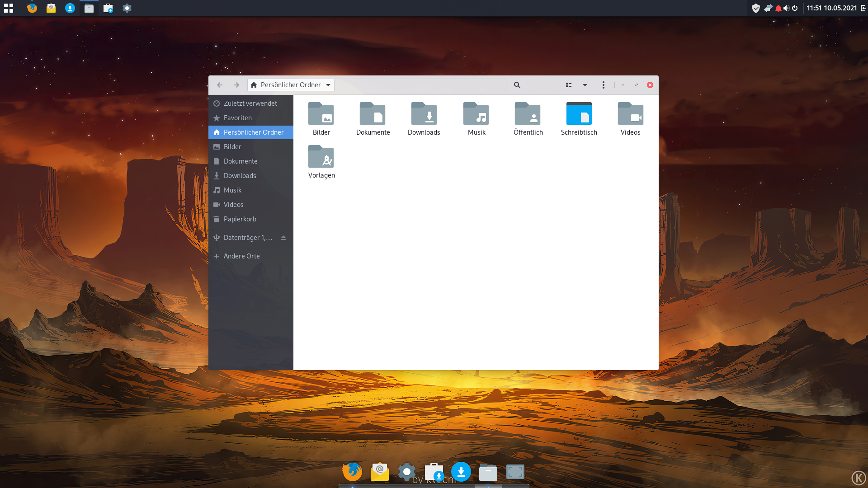This screenshot has height=488, width=868.
Task: Select the Schreibtisch folder icon
Action: point(579,114)
